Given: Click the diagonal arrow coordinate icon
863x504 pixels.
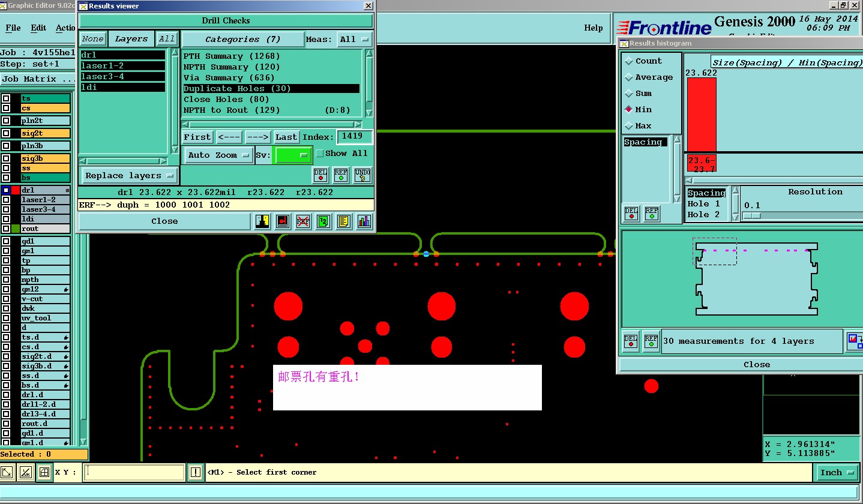Looking at the screenshot, I should pyautogui.click(x=7, y=472).
